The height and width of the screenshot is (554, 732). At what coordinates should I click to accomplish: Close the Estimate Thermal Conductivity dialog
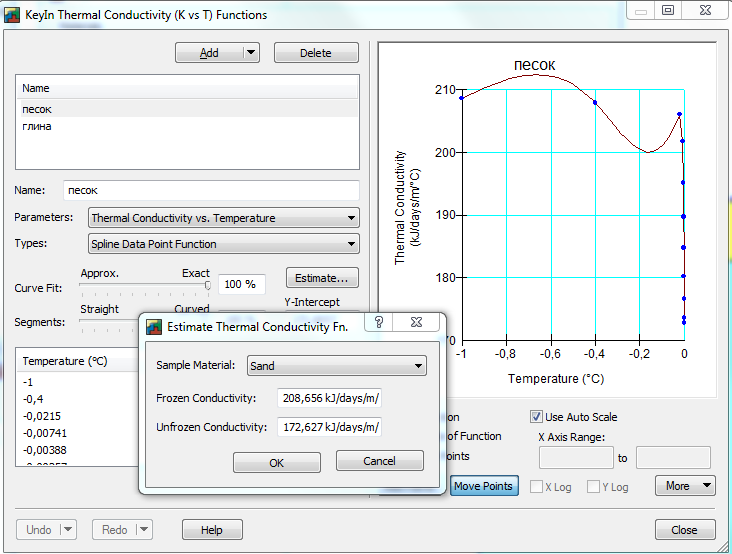tap(416, 322)
